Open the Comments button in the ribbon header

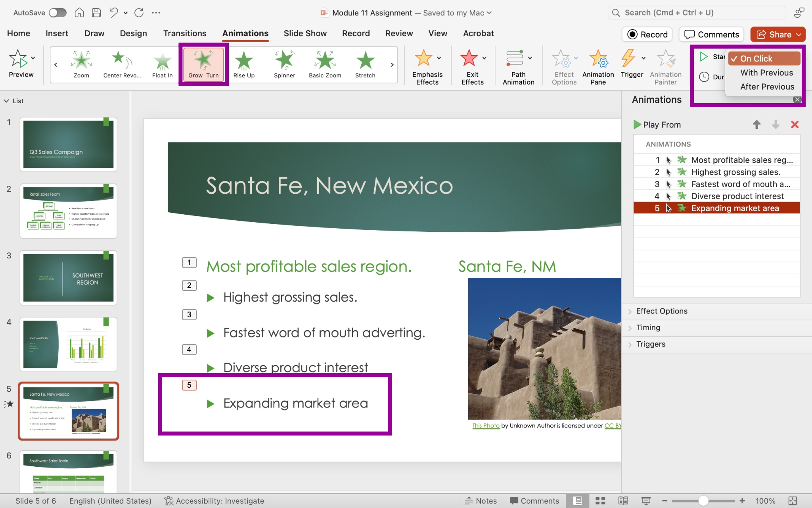pos(712,35)
